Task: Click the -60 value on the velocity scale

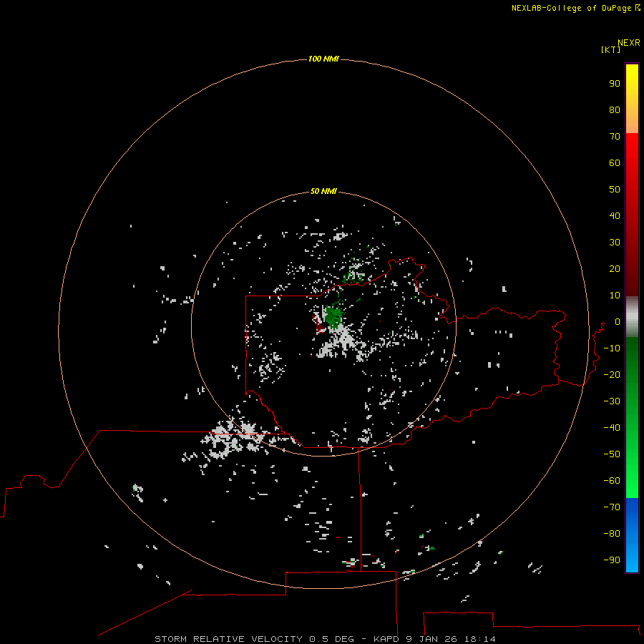Action: coord(612,481)
